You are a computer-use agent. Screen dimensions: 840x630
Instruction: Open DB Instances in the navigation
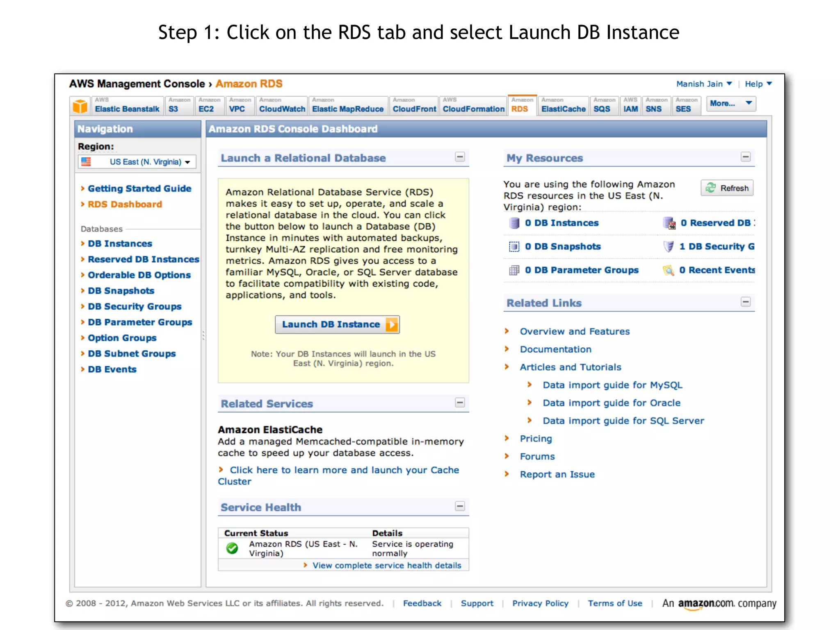tap(120, 244)
